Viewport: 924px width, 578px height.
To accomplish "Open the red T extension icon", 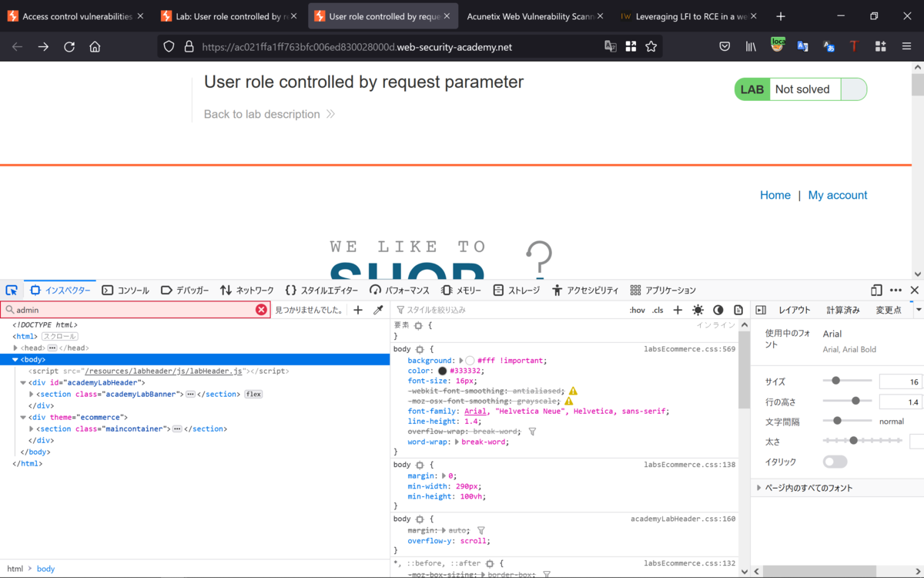I will [x=854, y=47].
